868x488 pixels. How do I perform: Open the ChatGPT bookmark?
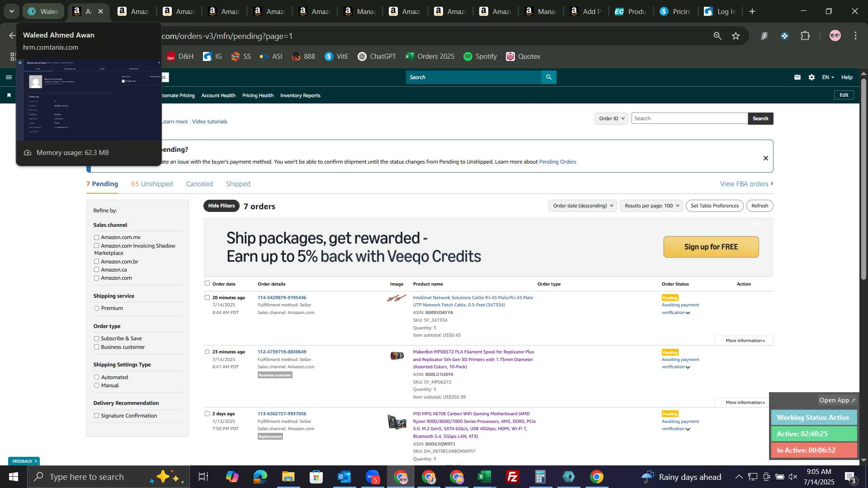pos(377,56)
